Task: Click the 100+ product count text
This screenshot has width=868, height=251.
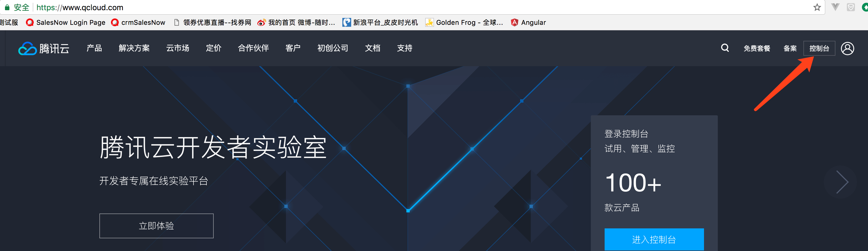Action: (633, 183)
